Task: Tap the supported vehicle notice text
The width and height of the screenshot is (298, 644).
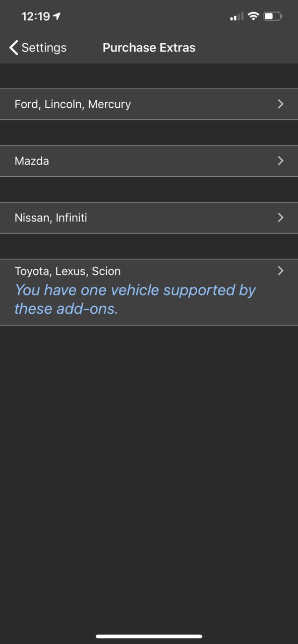Action: tap(135, 299)
